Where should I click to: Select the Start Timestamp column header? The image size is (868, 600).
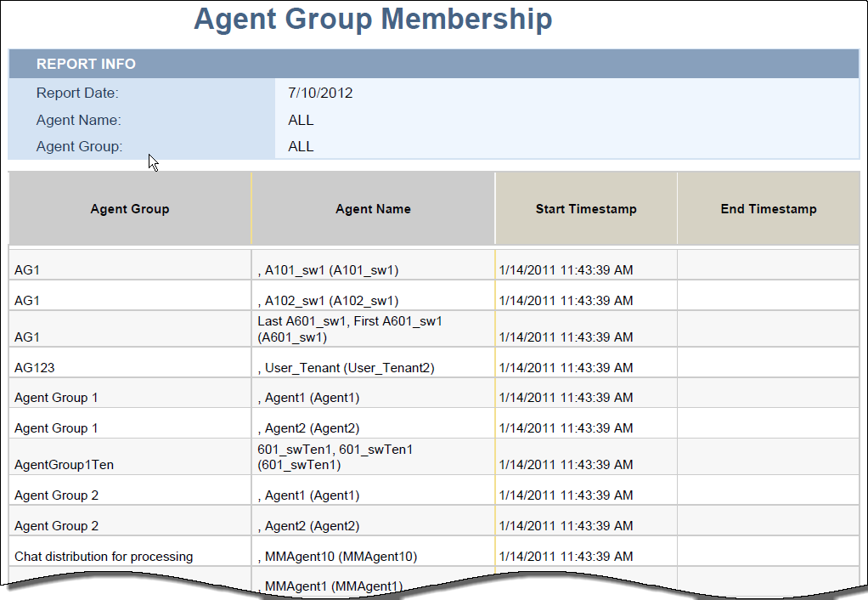coord(586,209)
